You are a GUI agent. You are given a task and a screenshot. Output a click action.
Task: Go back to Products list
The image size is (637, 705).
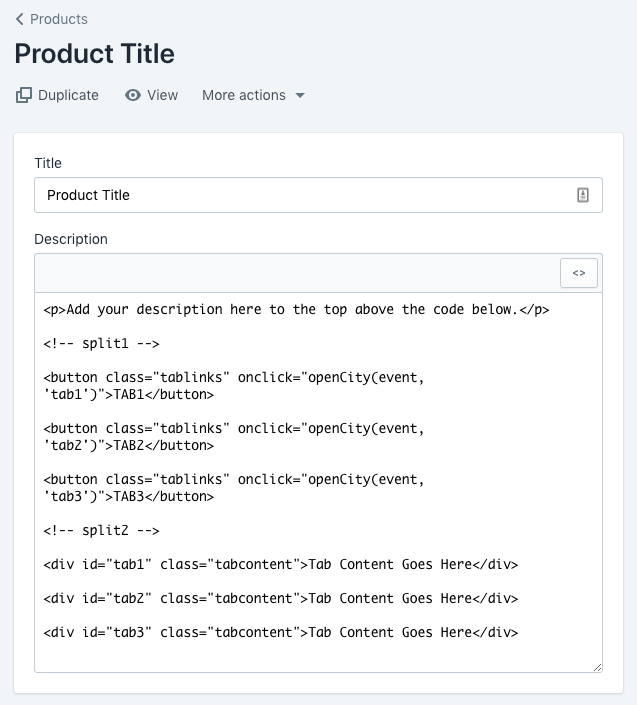pyautogui.click(x=52, y=19)
